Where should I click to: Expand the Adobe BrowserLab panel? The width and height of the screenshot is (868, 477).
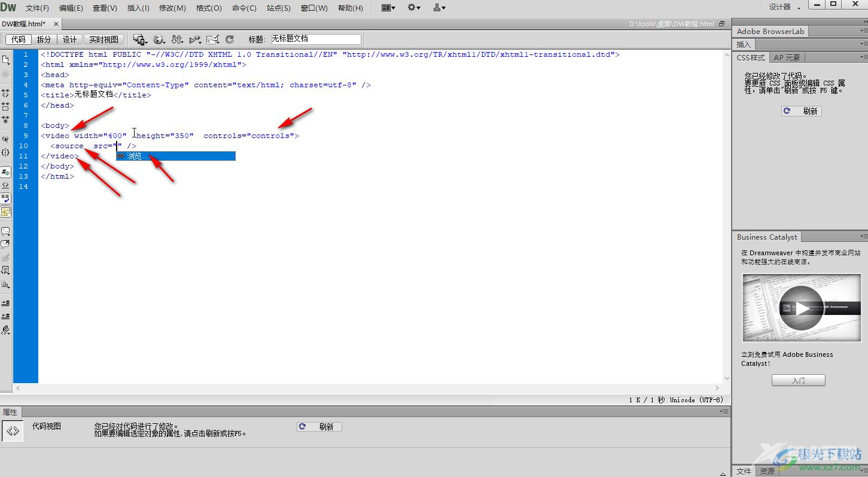[x=770, y=31]
